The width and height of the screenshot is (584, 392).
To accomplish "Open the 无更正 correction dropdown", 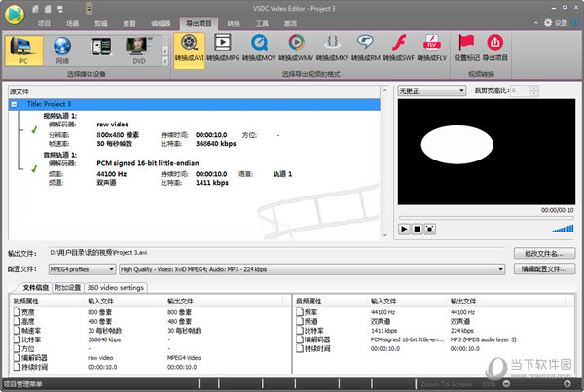I will (431, 90).
